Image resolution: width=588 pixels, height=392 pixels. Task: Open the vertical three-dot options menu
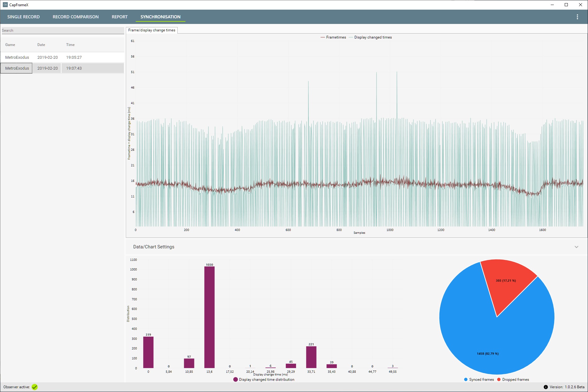577,17
